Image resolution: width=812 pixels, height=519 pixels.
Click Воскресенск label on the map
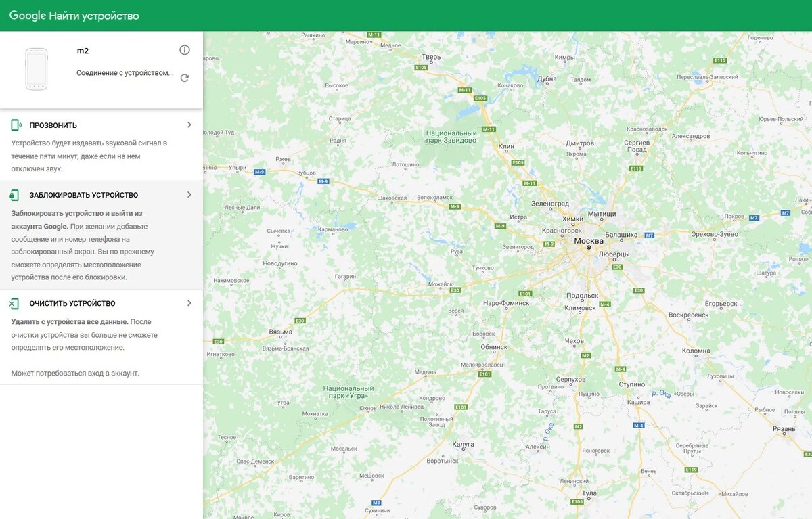point(689,315)
